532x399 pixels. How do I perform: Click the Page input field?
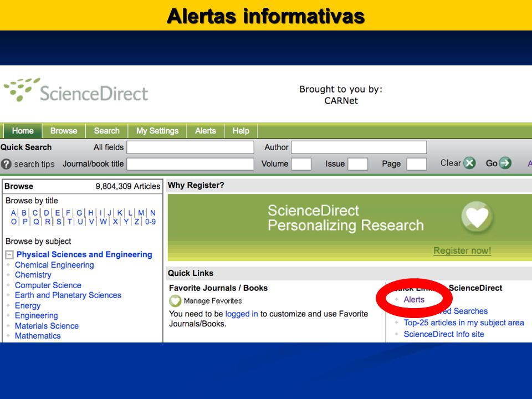[417, 164]
